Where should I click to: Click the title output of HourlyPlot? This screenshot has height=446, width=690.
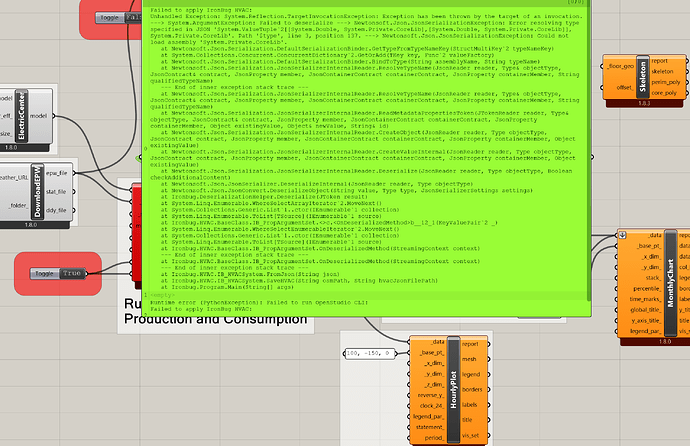tap(467, 420)
